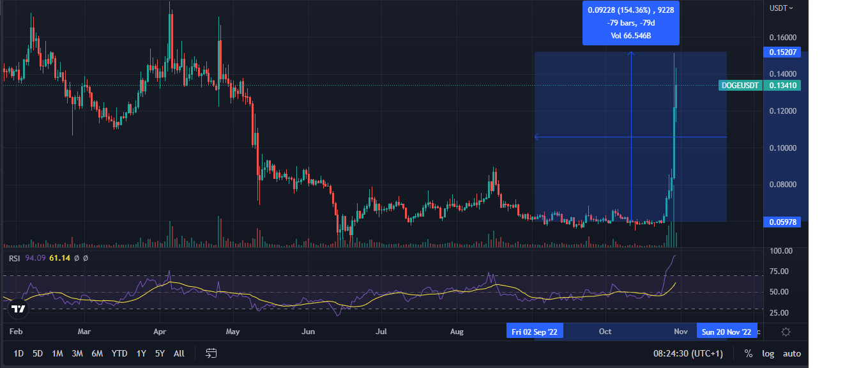This screenshot has height=368, width=868.
Task: Select the 5D time range
Action: 38,353
